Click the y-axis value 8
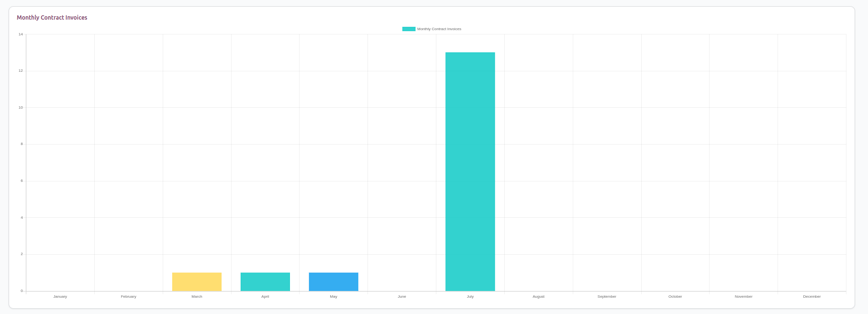The image size is (868, 314). (22, 144)
